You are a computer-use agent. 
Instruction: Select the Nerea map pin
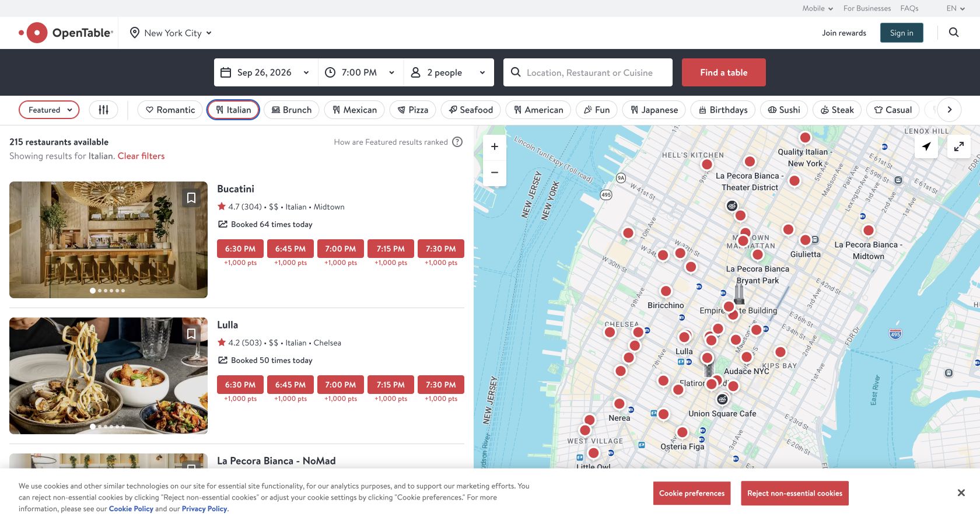[x=619, y=404]
